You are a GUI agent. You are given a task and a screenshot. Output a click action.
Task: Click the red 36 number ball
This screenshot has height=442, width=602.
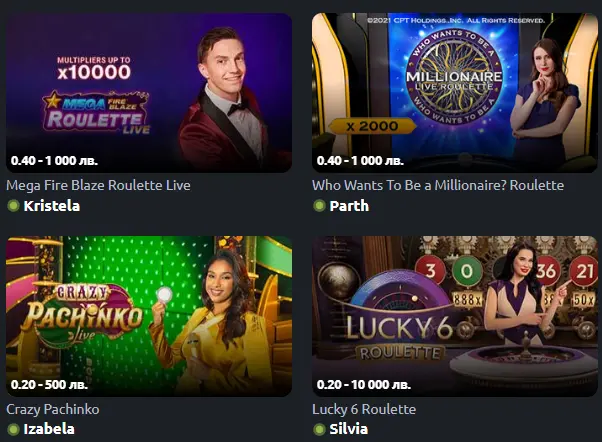[x=546, y=271]
